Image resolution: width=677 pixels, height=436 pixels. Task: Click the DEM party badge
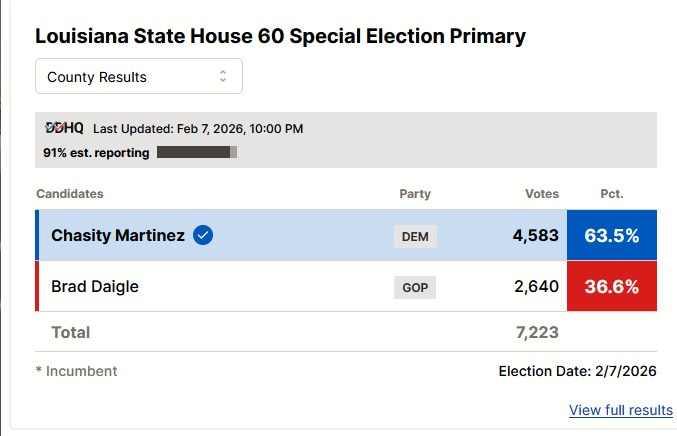click(414, 237)
